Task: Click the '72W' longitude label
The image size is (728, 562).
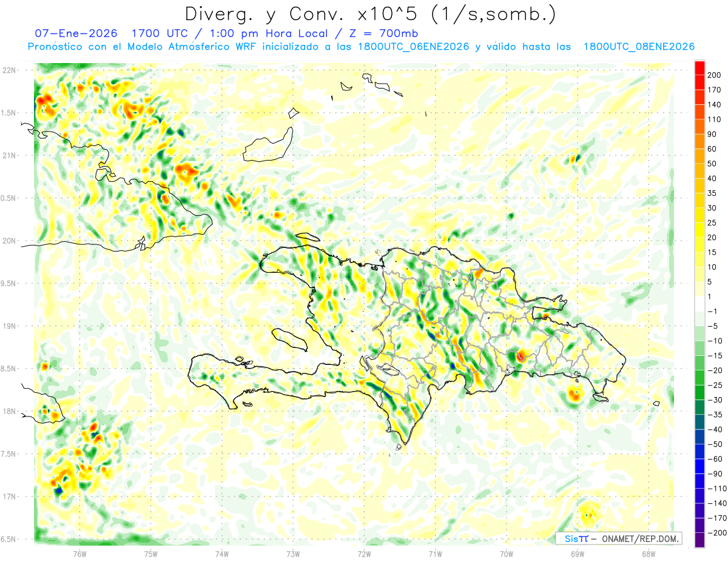Action: point(364,554)
